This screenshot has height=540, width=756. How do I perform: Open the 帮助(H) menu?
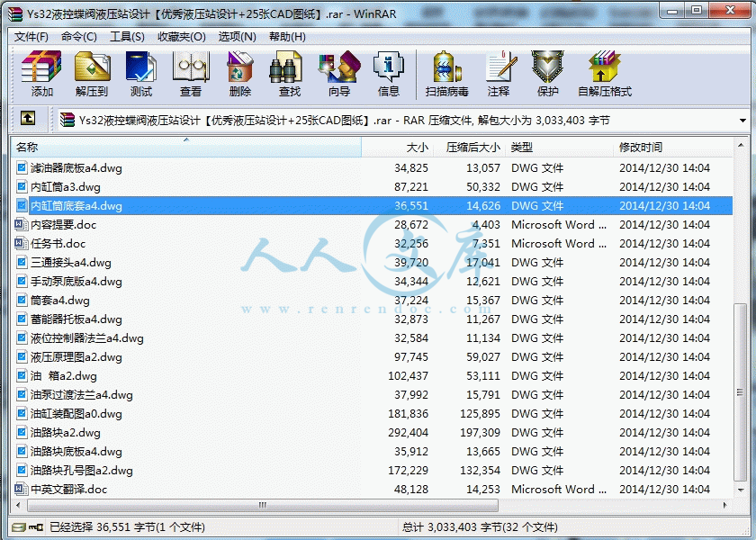(x=287, y=37)
